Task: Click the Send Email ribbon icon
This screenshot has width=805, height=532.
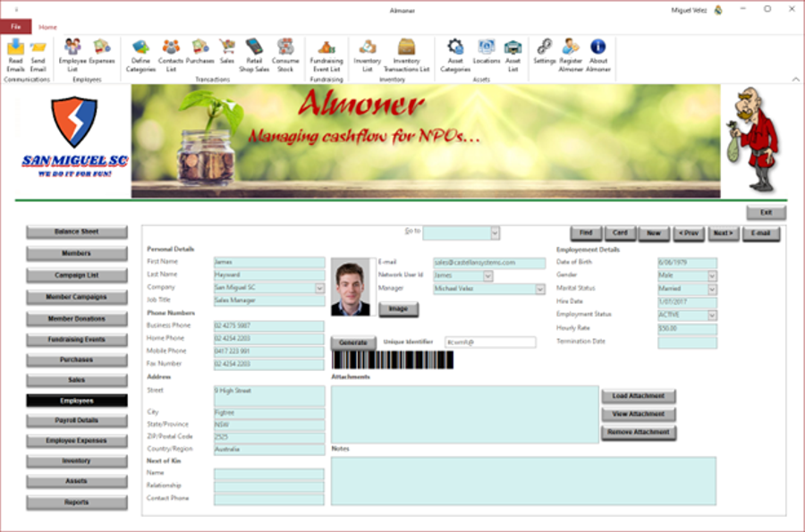Action: [x=38, y=55]
